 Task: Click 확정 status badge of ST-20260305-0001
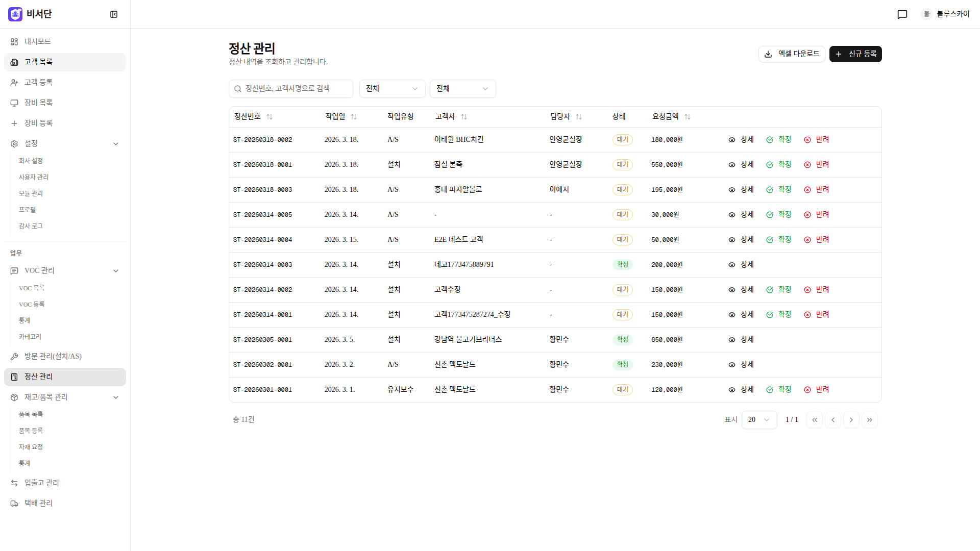[622, 340]
